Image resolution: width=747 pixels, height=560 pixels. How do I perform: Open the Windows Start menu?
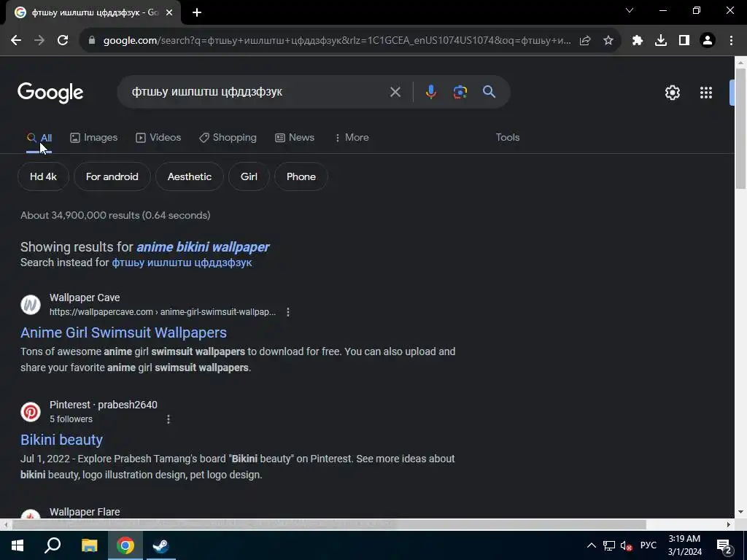click(18, 545)
